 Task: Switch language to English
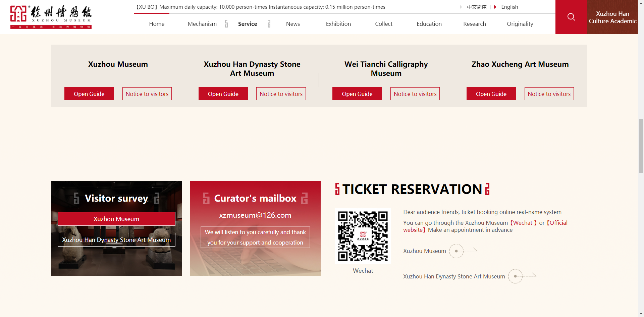[x=509, y=7]
